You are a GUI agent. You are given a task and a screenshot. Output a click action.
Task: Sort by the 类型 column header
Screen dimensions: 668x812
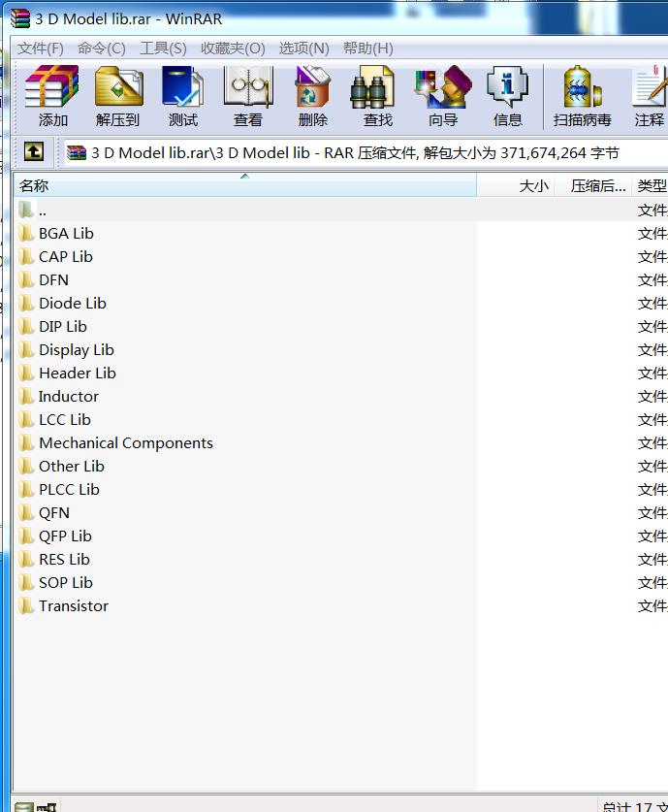(650, 185)
